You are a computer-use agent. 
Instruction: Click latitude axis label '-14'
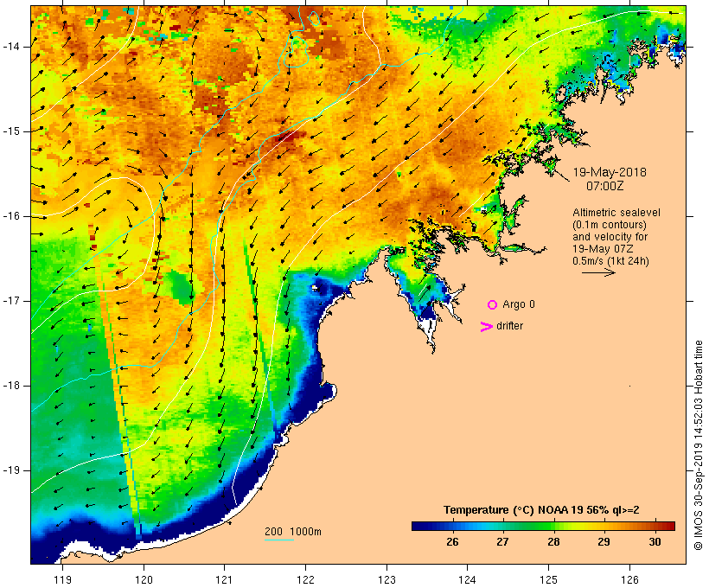(x=11, y=47)
